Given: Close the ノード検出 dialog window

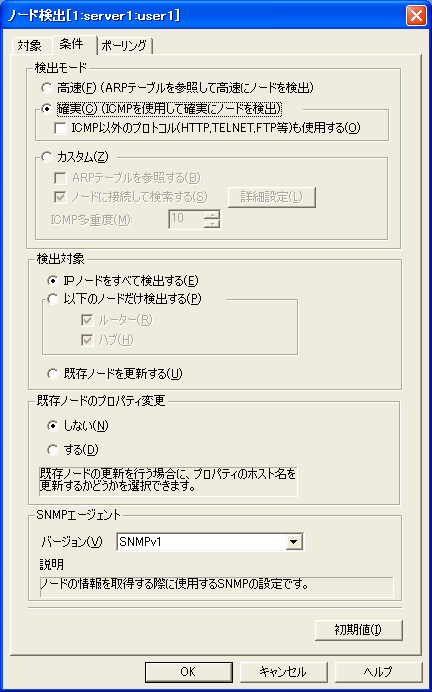Looking at the screenshot, I should coord(416,16).
